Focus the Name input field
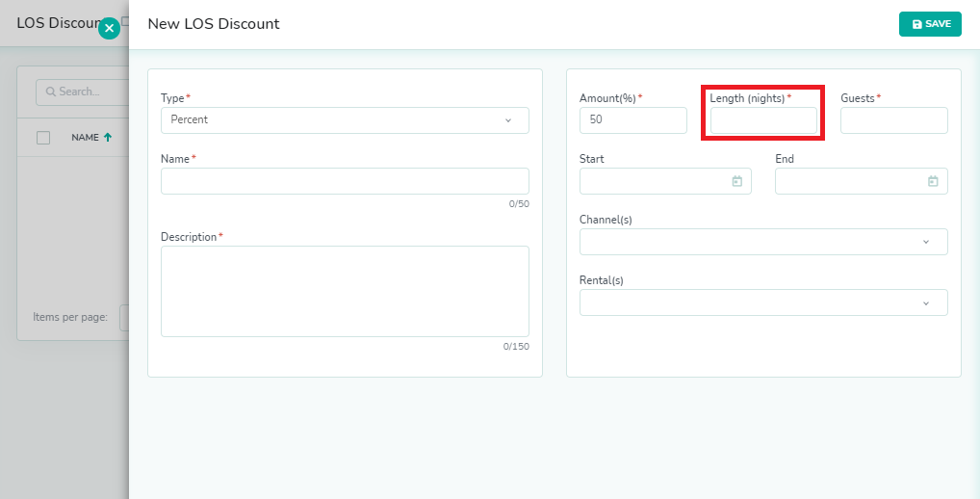Screen dimensions: 980x499 coord(345,181)
